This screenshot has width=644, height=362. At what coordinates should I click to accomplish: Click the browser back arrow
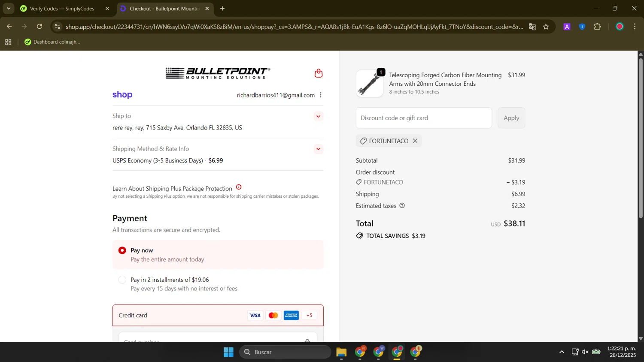[9, 27]
